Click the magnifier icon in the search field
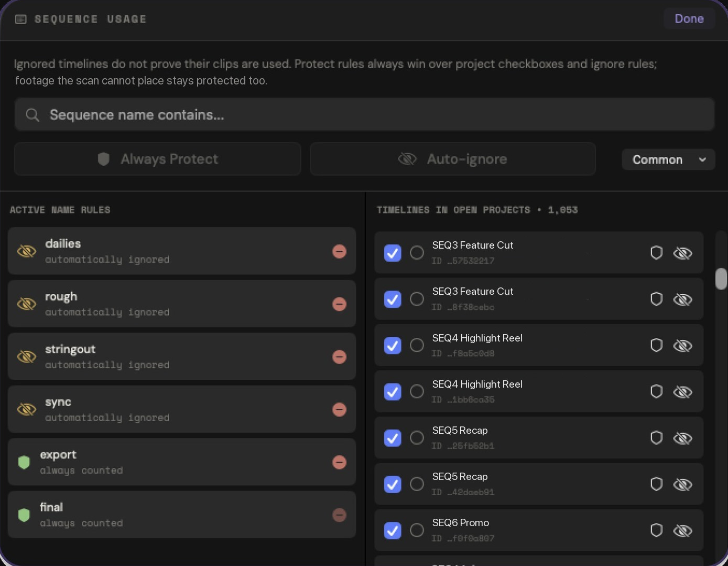Screen dimensions: 728x566 [32, 115]
